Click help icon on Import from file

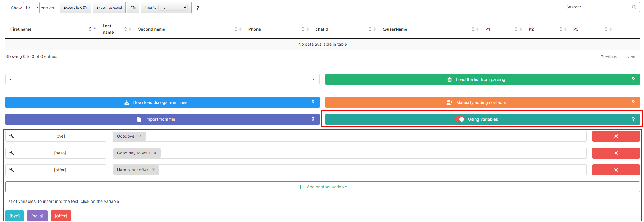click(x=313, y=119)
